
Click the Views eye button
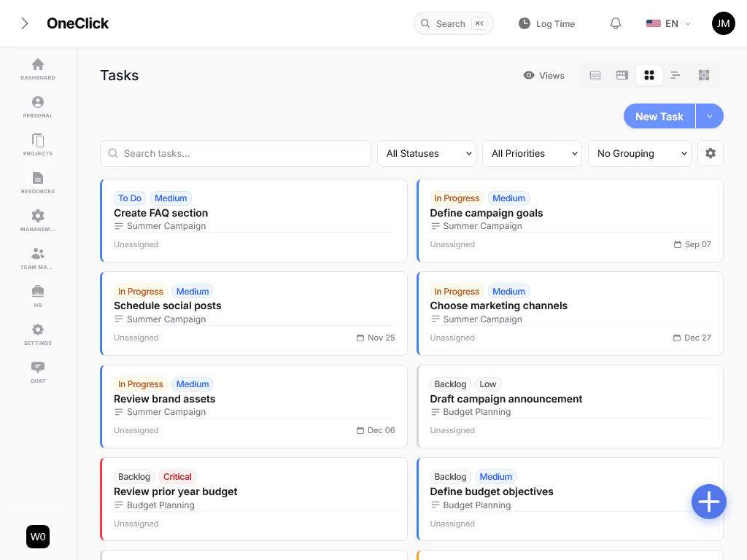pyautogui.click(x=543, y=75)
